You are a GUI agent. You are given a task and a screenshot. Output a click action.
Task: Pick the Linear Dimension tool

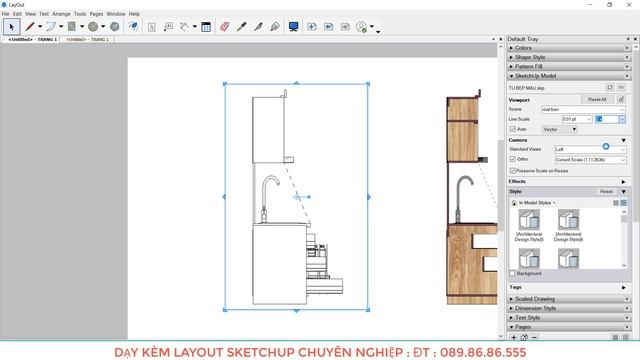[184, 27]
